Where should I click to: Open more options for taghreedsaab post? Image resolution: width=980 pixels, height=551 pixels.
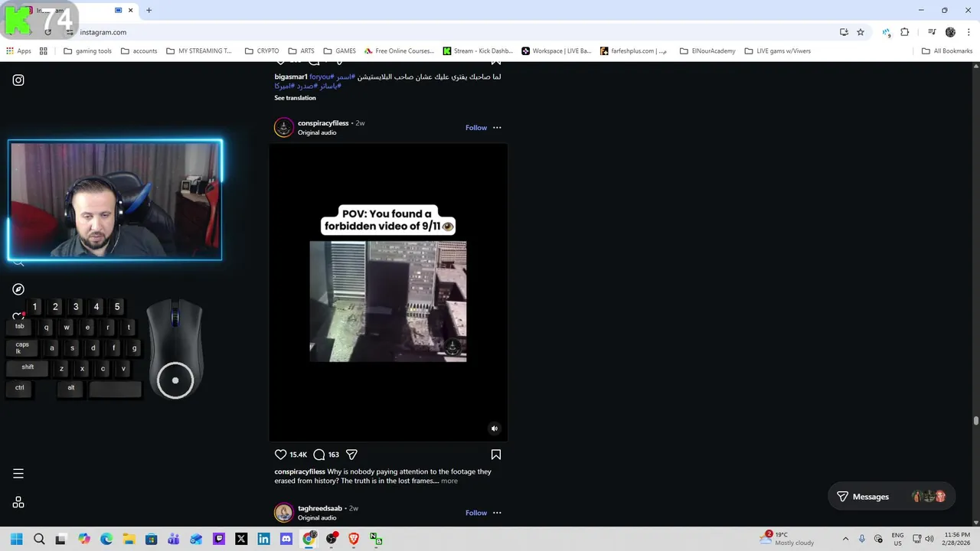pos(497,513)
